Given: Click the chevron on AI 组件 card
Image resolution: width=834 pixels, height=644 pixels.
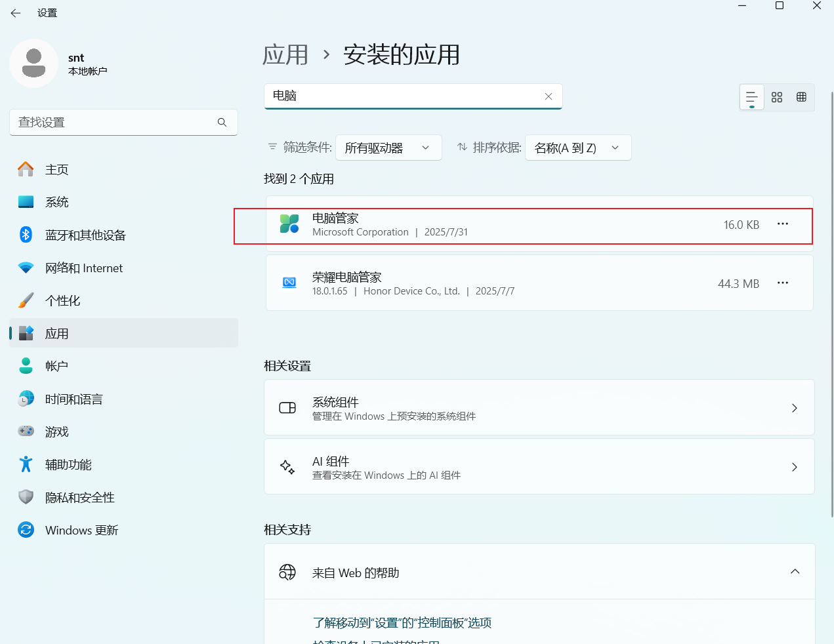Looking at the screenshot, I should click(x=795, y=467).
